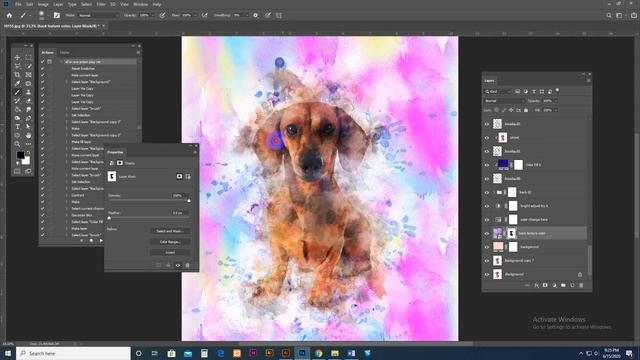This screenshot has width=640, height=360.
Task: Hide the Background copy 7 layer
Action: click(487, 261)
